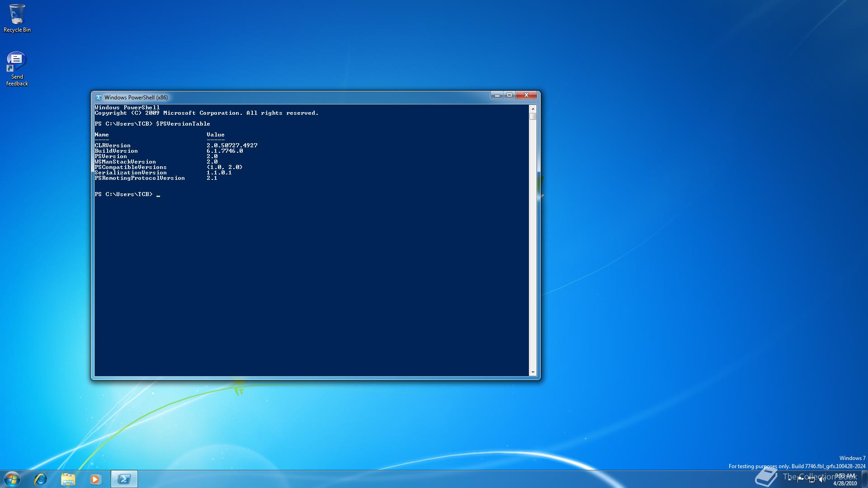The height and width of the screenshot is (488, 868).
Task: Open Windows Explorer folder on taskbar
Action: coord(68,479)
